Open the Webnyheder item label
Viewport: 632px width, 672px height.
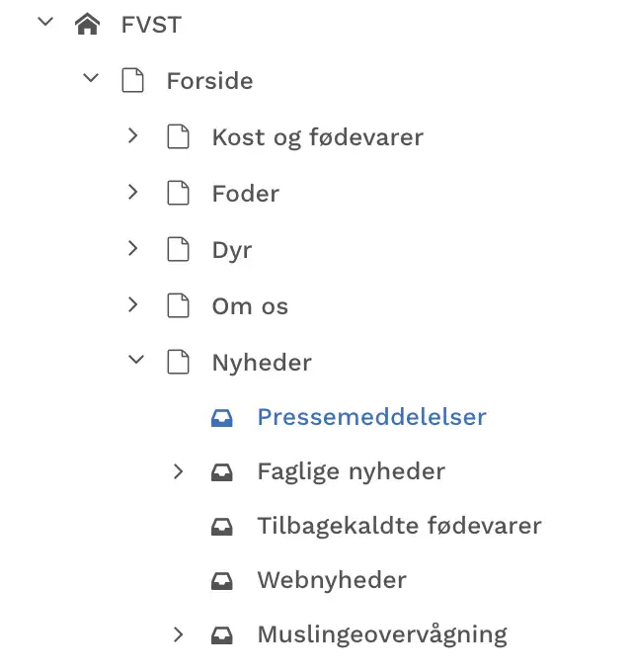(332, 580)
